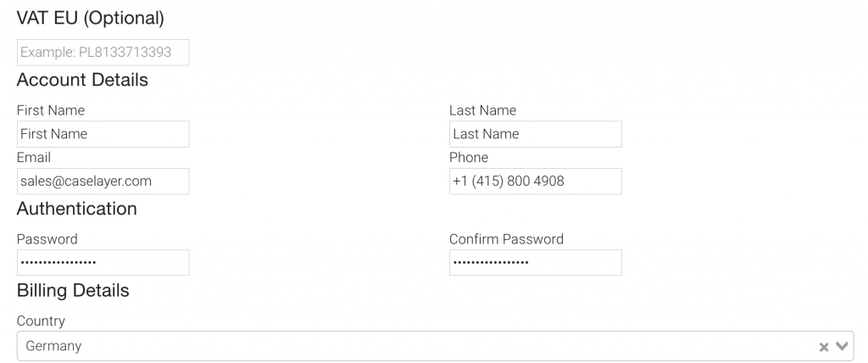Click the "Password" label text
Viewport: 868px width, 363px height.
pos(47,239)
